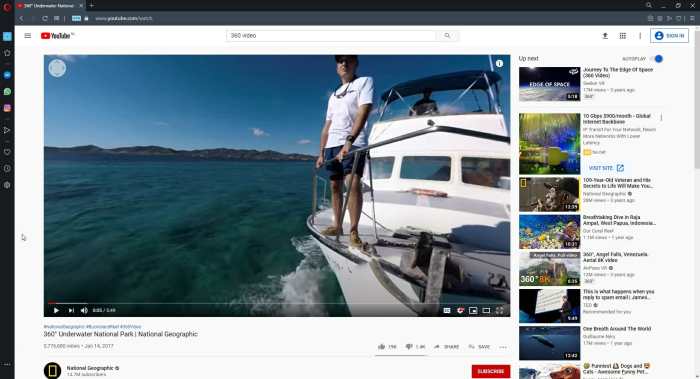Click the Visit Site ad button
Viewport: 700px width, 379px height.
[x=606, y=168]
